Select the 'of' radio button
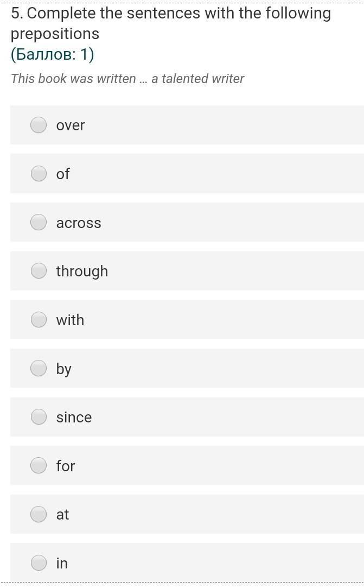364x588 pixels. [x=39, y=174]
